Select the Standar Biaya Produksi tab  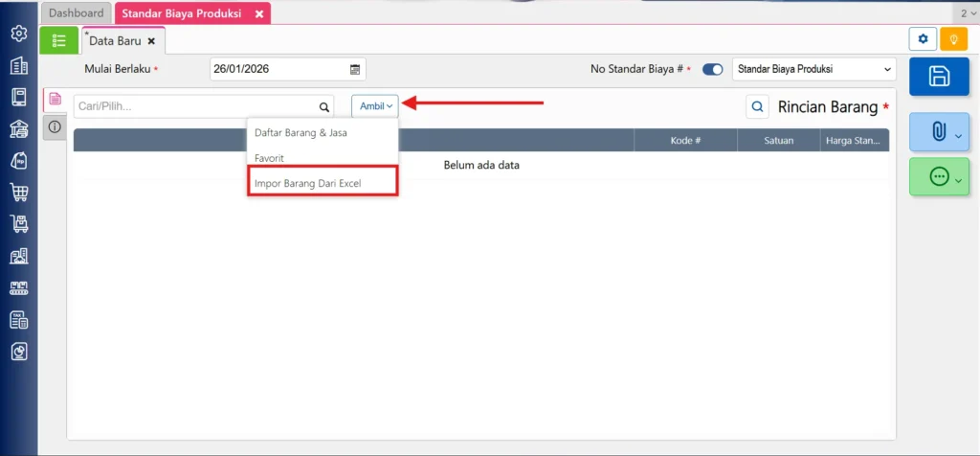(x=181, y=13)
